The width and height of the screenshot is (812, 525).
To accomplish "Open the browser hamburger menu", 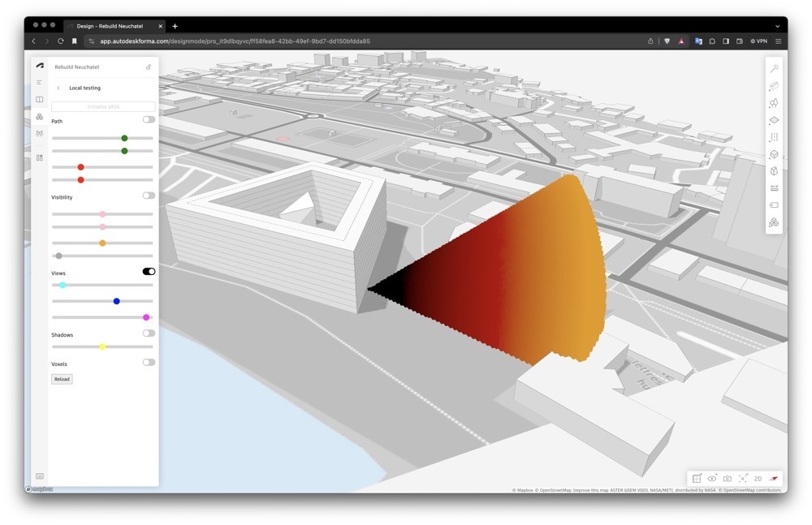I will [x=778, y=41].
